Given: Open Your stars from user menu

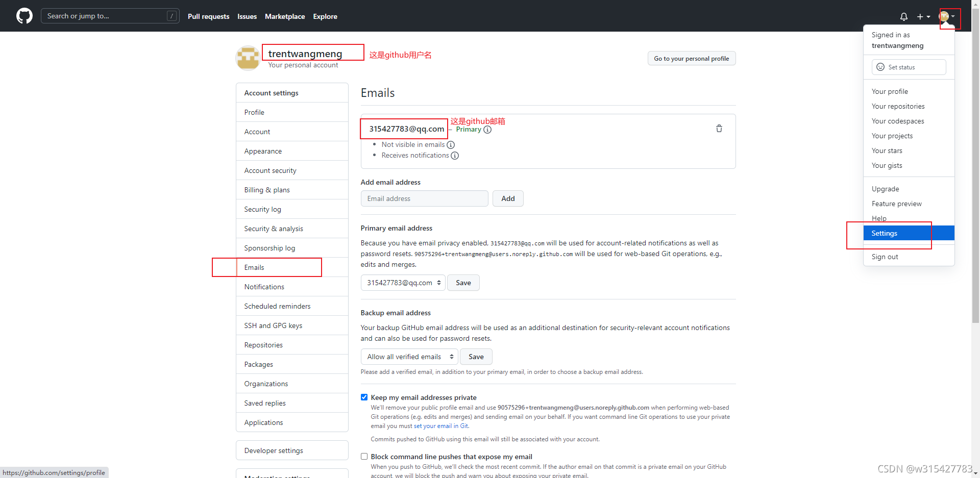Looking at the screenshot, I should (909, 150).
